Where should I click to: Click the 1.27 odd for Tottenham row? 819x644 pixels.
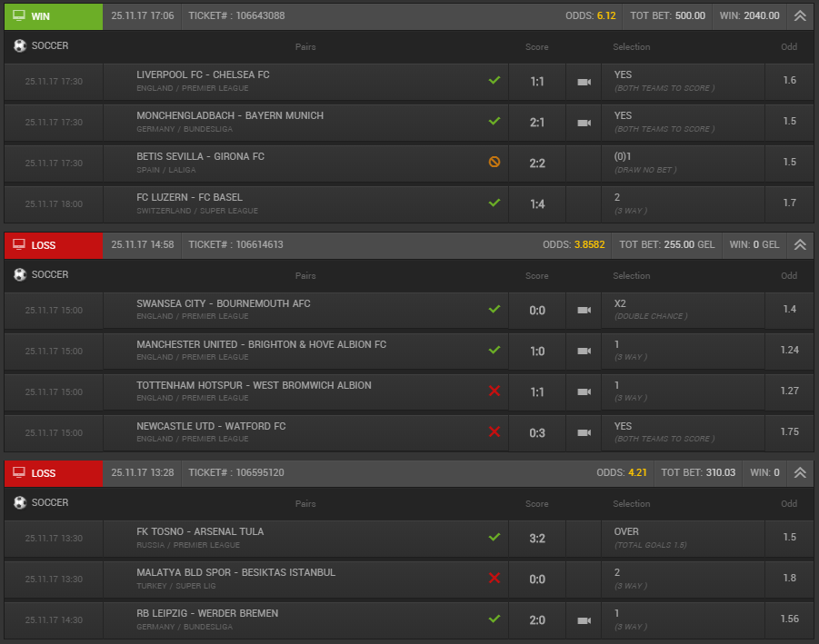point(789,391)
